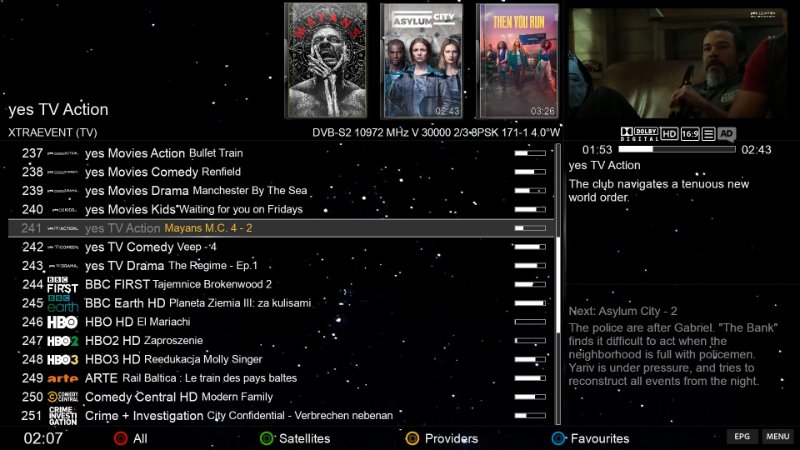
Task: Click the Mayans poster thumbnail
Action: (326, 60)
